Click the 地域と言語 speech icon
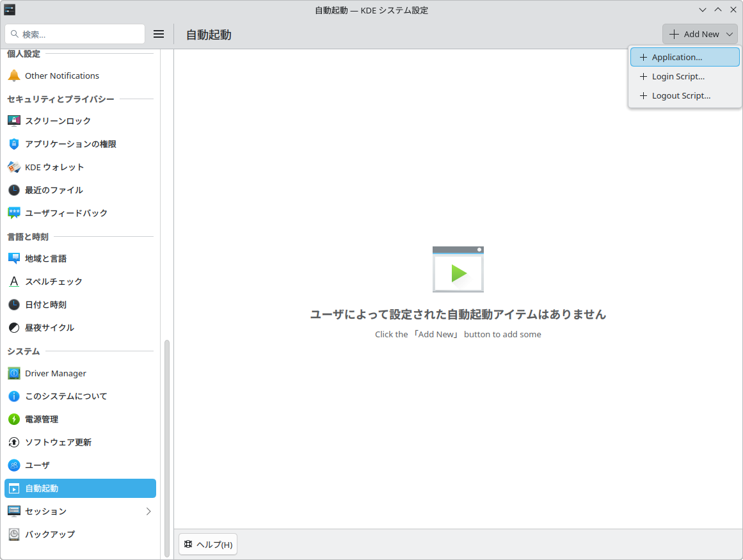Viewport: 743px width, 560px height. click(14, 259)
